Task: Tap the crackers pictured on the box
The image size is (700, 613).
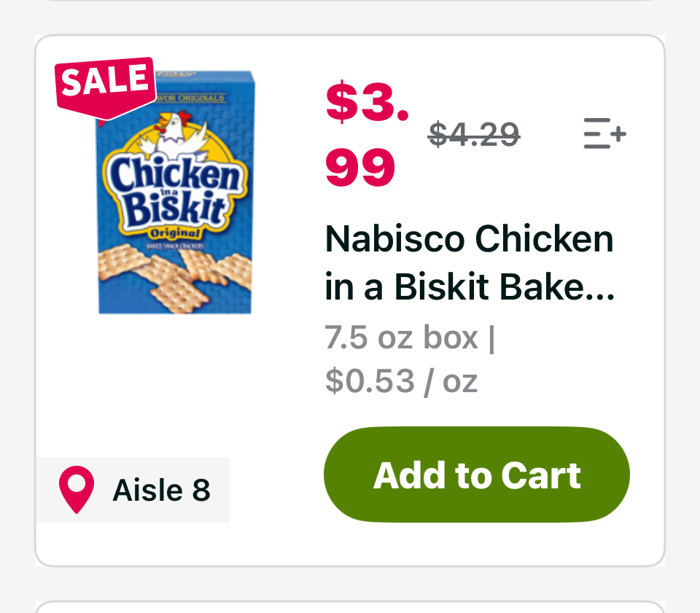Action: coord(175,281)
